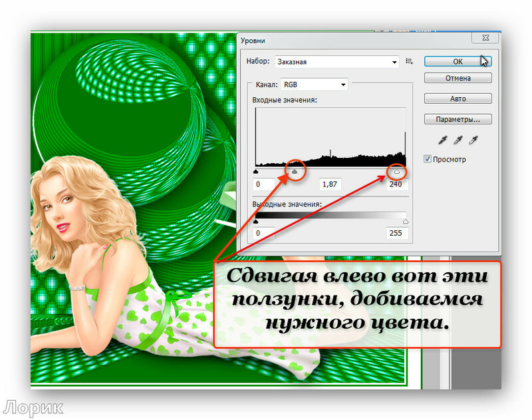Viewport: 532px width, 420px height.
Task: Toggle the Просмотр preview checkbox
Action: pyautogui.click(x=428, y=159)
